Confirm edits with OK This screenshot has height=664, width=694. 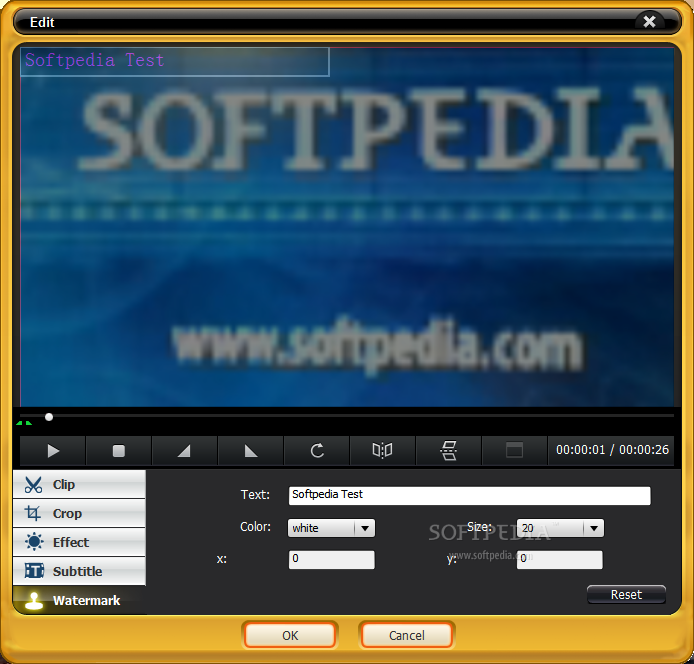(x=290, y=636)
